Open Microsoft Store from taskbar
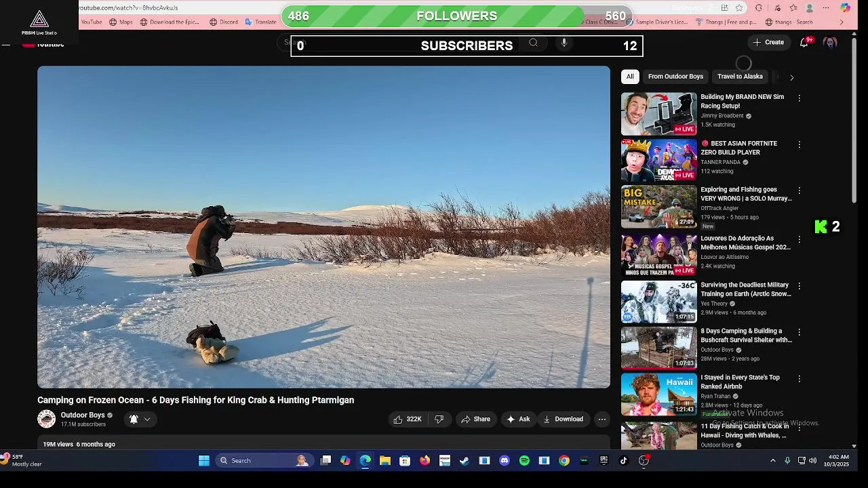Screen dimensions: 868x488 [405, 461]
